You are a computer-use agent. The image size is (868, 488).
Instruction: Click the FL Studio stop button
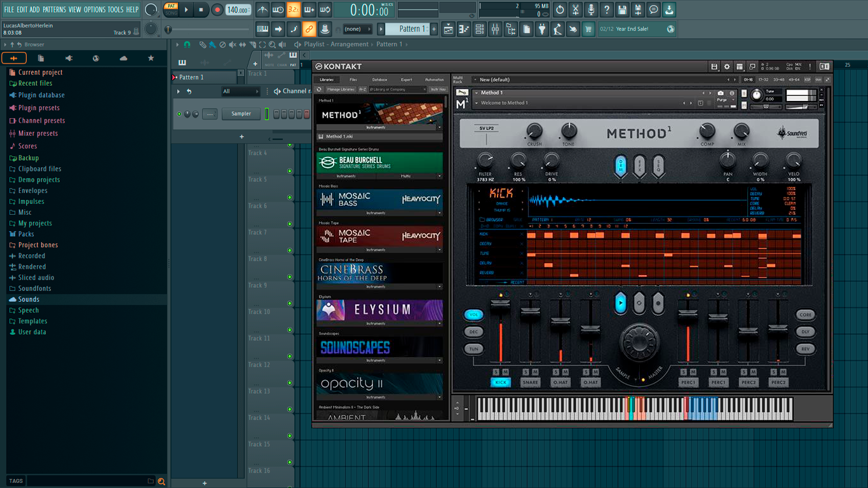pyautogui.click(x=201, y=10)
